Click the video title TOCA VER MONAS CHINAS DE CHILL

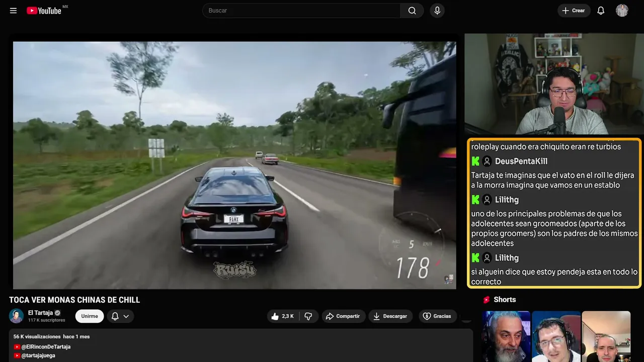point(74,300)
